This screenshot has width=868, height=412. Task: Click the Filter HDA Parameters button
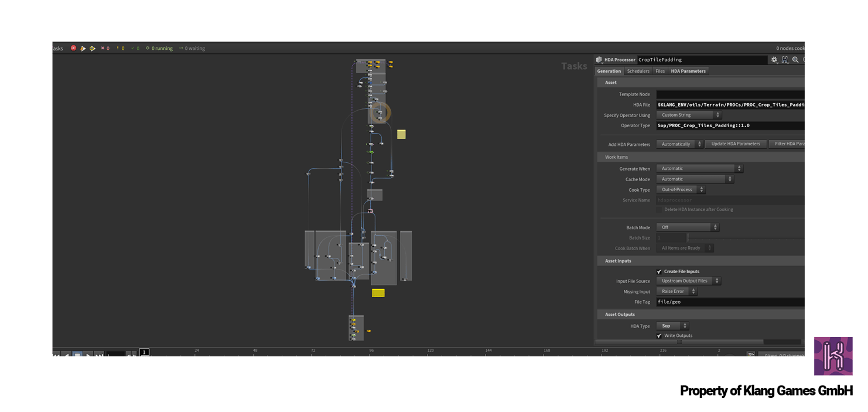coord(788,144)
